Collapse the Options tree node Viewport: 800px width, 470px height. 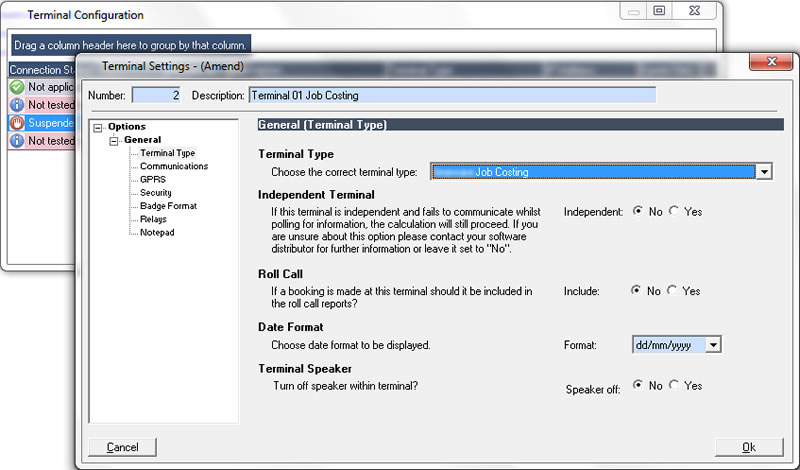coord(97,127)
